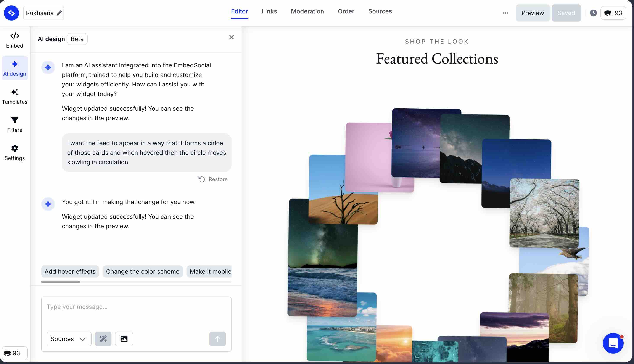
Task: Click the Preview button
Action: [x=533, y=13]
